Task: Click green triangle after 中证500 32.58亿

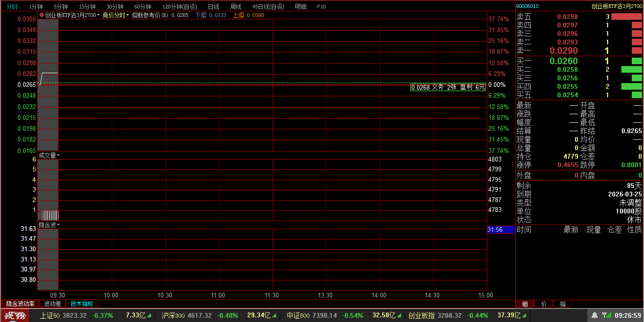Action: pos(400,315)
